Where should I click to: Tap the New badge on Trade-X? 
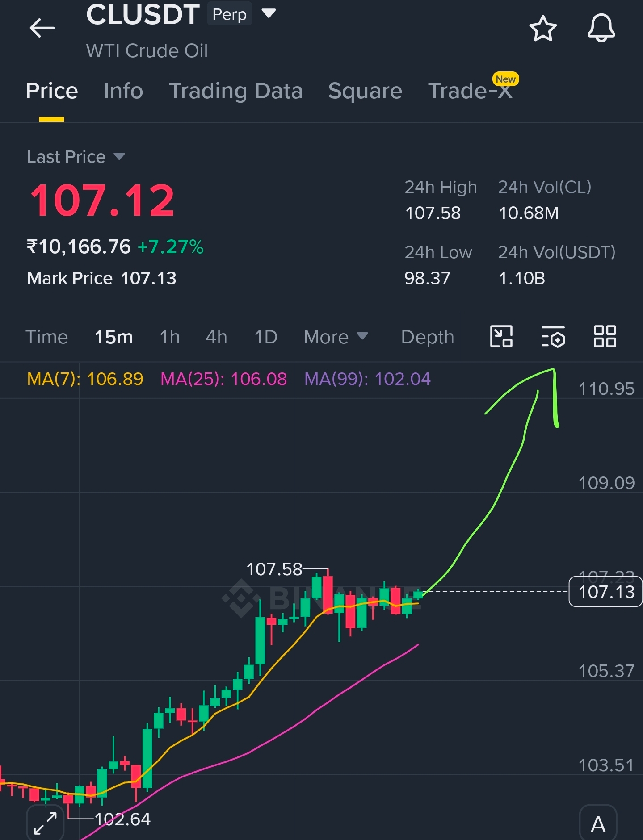point(505,79)
